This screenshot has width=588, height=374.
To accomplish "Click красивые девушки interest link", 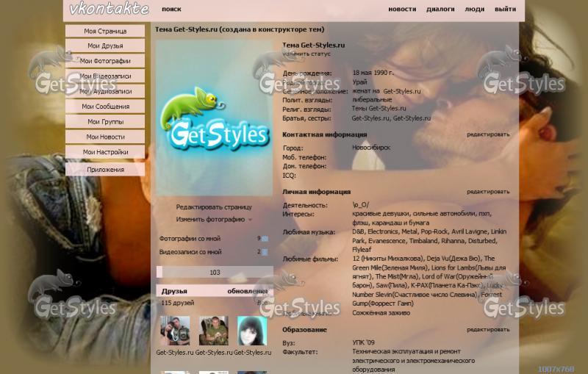I will [x=381, y=213].
